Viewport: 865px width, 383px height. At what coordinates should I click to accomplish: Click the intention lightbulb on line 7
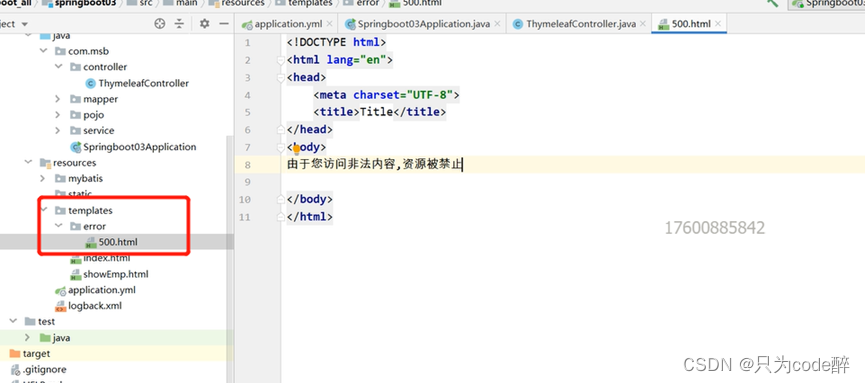[x=296, y=148]
